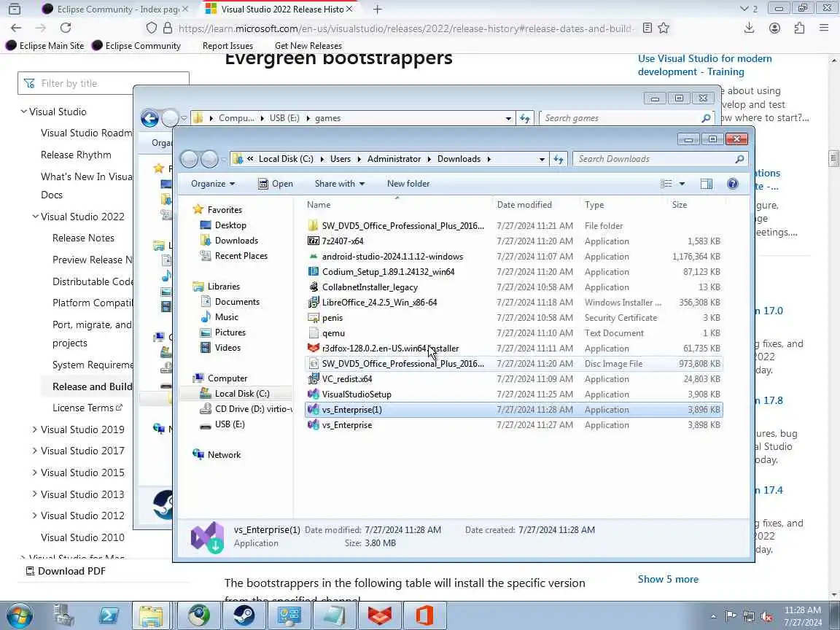The image size is (840, 630).
Task: Select r3dfox-128.0.2 installer file icon
Action: (x=314, y=349)
